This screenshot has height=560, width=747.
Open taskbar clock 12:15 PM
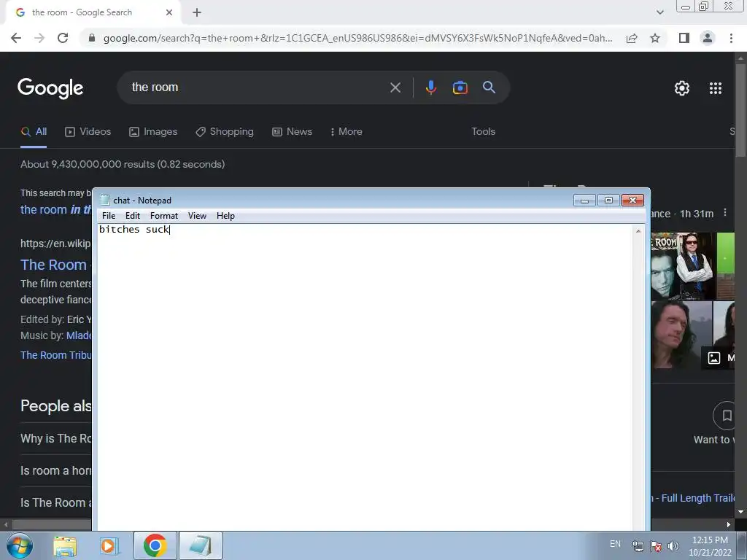pos(710,546)
